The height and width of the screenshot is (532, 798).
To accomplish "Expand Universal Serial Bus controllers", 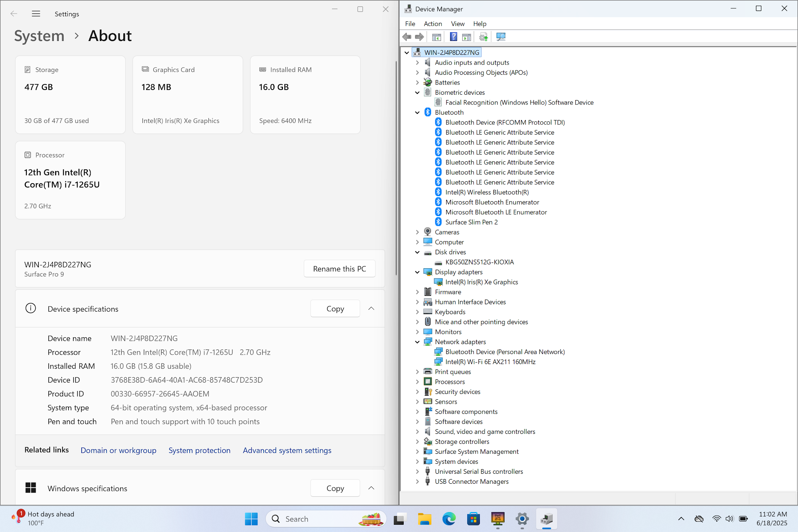I will 417,471.
